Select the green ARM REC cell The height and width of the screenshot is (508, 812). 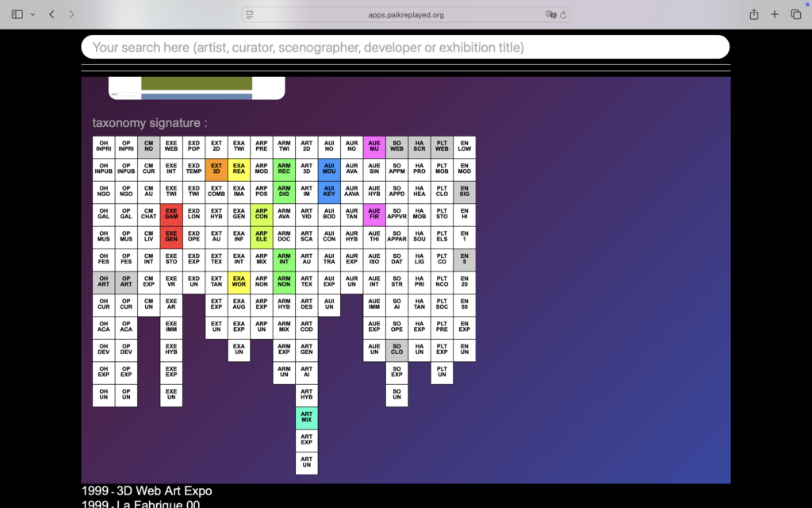(284, 170)
